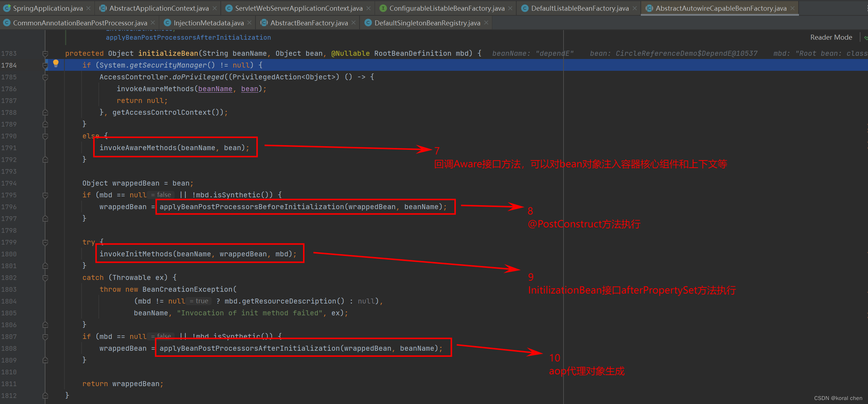Click the fold end marker at line 1812

(45, 396)
